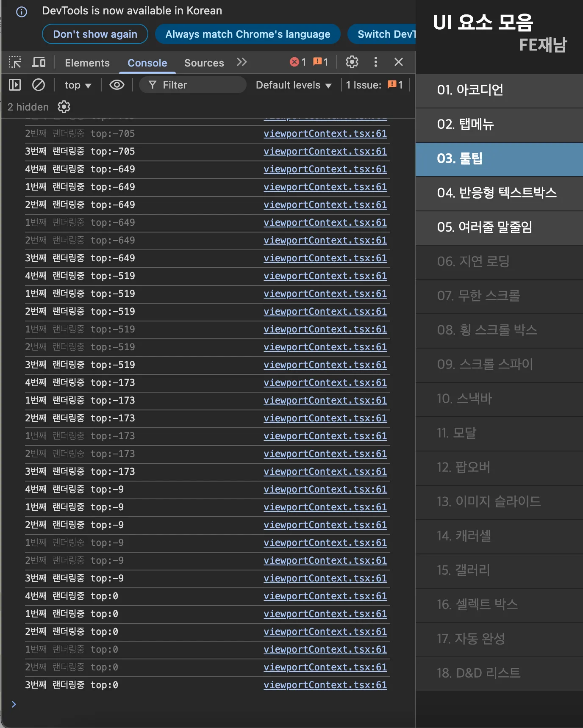The width and height of the screenshot is (583, 728).
Task: Open 10. 스낵바 item
Action: 499,399
